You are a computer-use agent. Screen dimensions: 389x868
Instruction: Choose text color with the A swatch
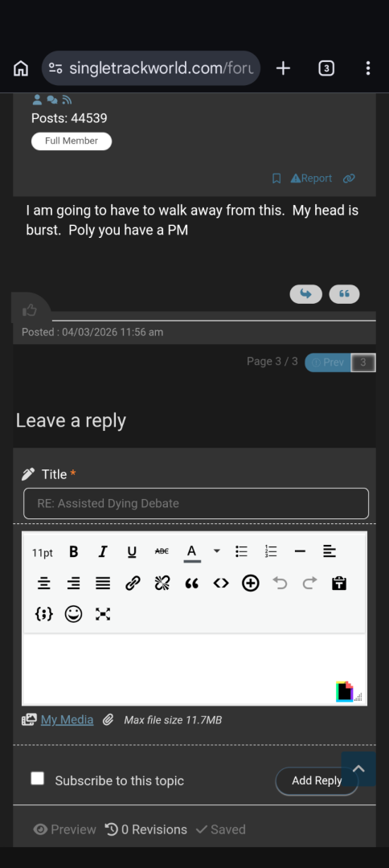(x=192, y=552)
